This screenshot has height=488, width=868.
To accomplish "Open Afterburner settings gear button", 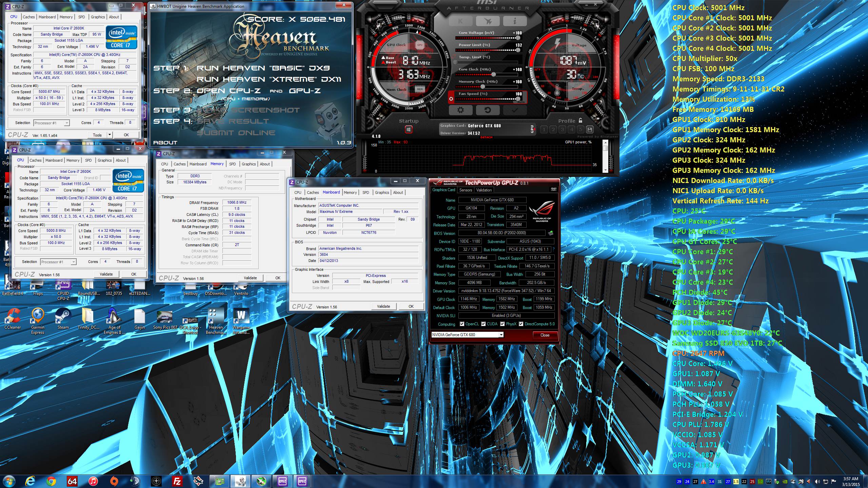I will click(460, 110).
